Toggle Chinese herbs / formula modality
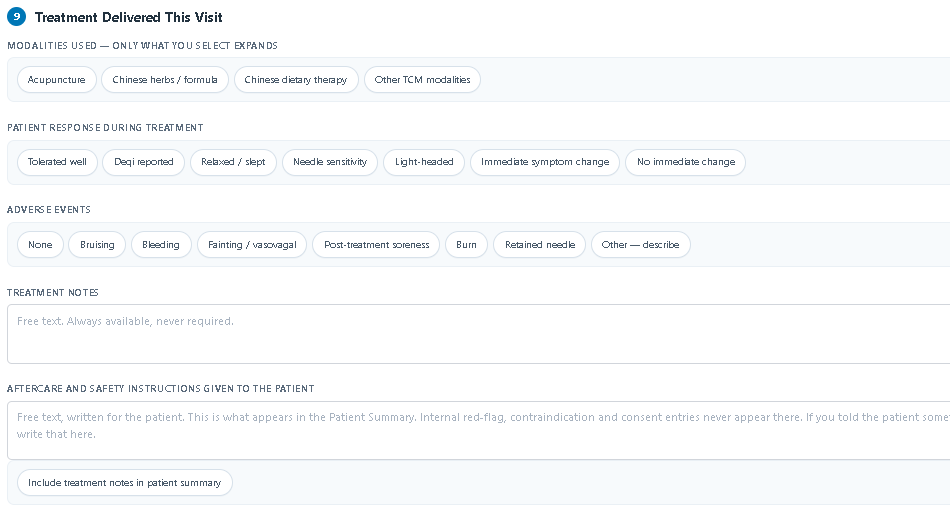This screenshot has height=516, width=950. (165, 79)
